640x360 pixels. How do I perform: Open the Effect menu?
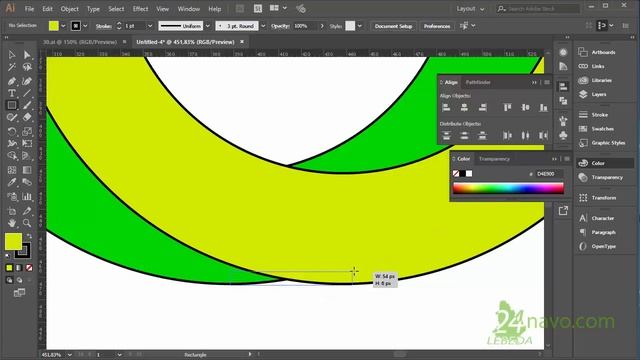point(140,9)
